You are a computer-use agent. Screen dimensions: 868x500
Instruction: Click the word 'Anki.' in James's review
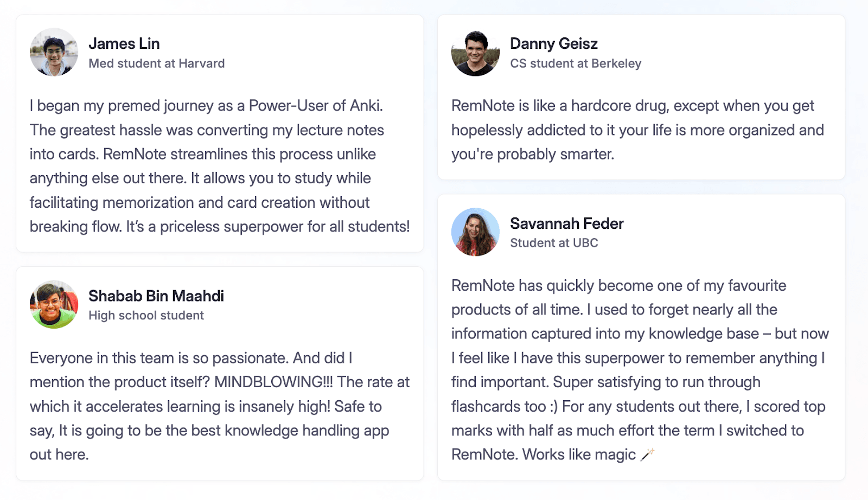pos(366,106)
